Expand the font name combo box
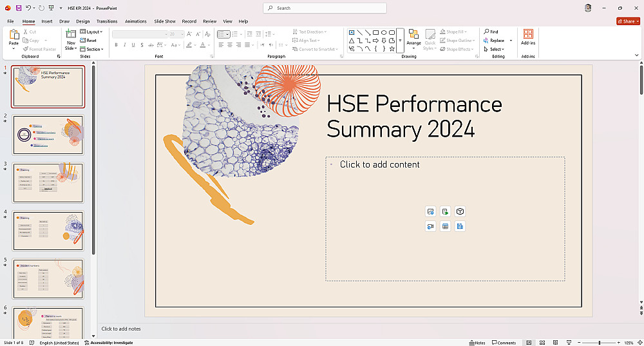644x346 pixels. tap(166, 34)
